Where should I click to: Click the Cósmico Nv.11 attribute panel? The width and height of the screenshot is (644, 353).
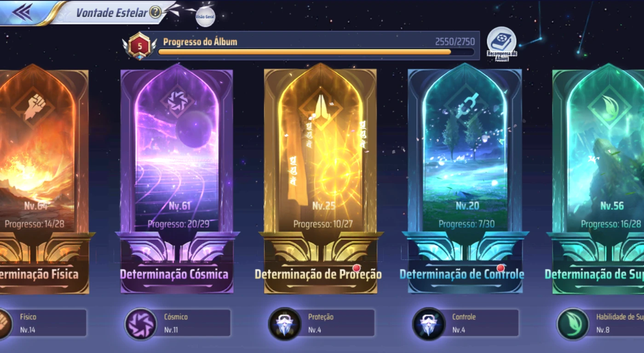(178, 323)
